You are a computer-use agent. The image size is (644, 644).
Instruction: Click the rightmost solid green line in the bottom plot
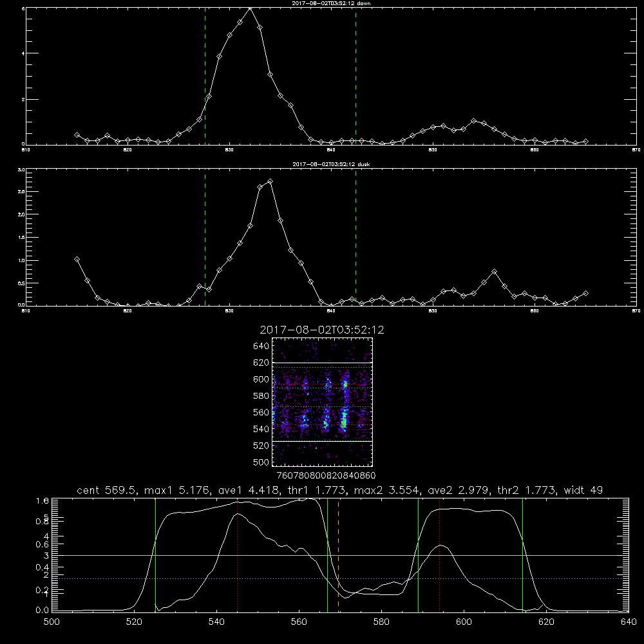[522, 555]
